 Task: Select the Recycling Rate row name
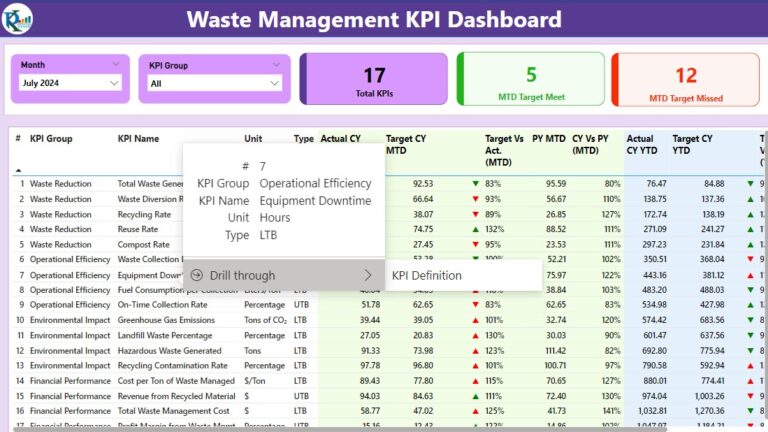(x=144, y=214)
